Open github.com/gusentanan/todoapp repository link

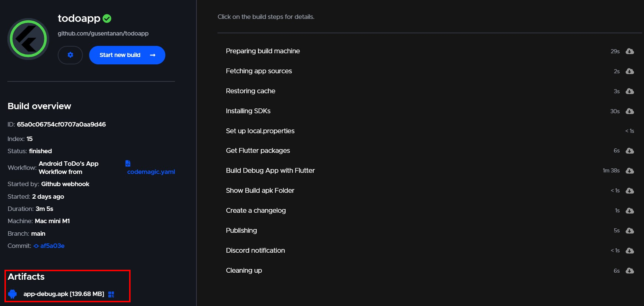pos(103,33)
